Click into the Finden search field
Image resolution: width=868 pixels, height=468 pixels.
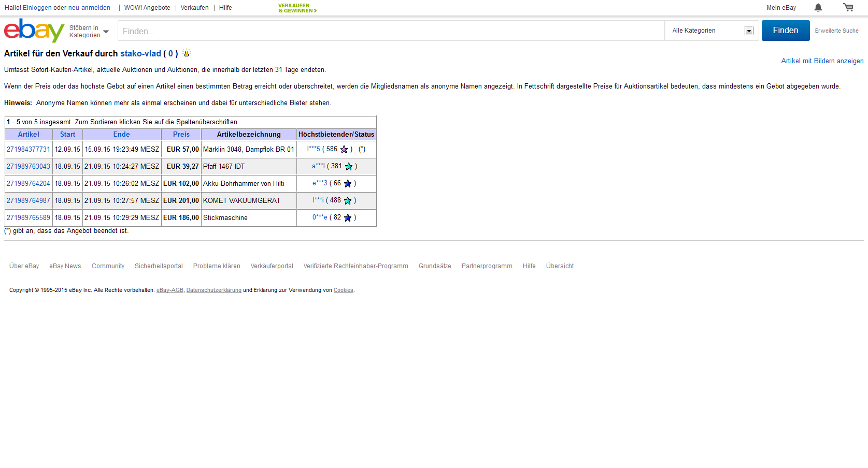pyautogui.click(x=391, y=31)
